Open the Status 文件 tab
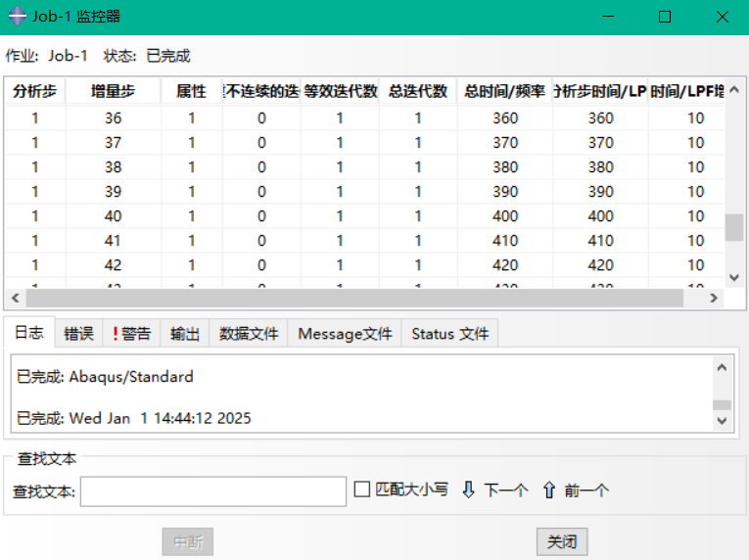The width and height of the screenshot is (749, 560). 449,334
